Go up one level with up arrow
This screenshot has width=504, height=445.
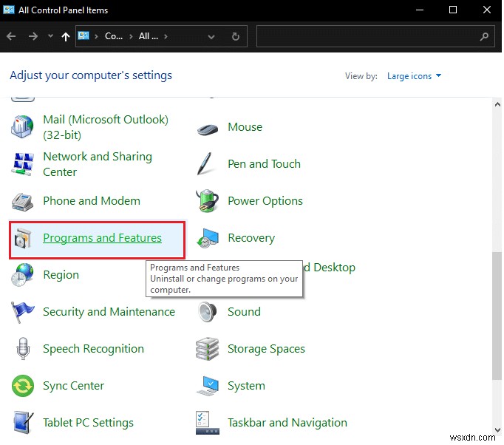tap(66, 37)
